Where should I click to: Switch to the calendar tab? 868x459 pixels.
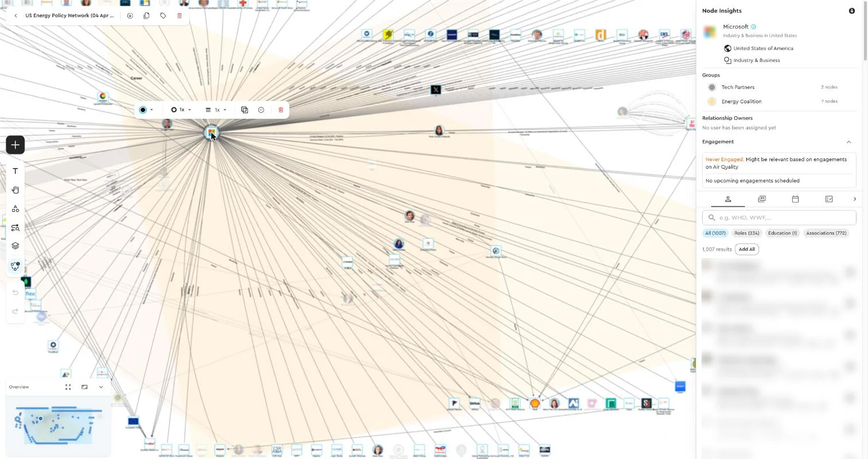795,199
